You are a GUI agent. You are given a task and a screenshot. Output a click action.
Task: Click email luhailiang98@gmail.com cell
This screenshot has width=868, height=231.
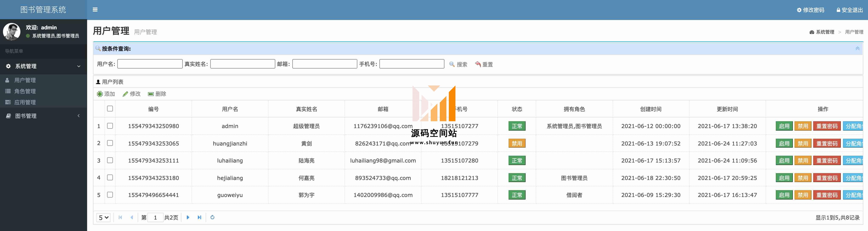pos(383,161)
